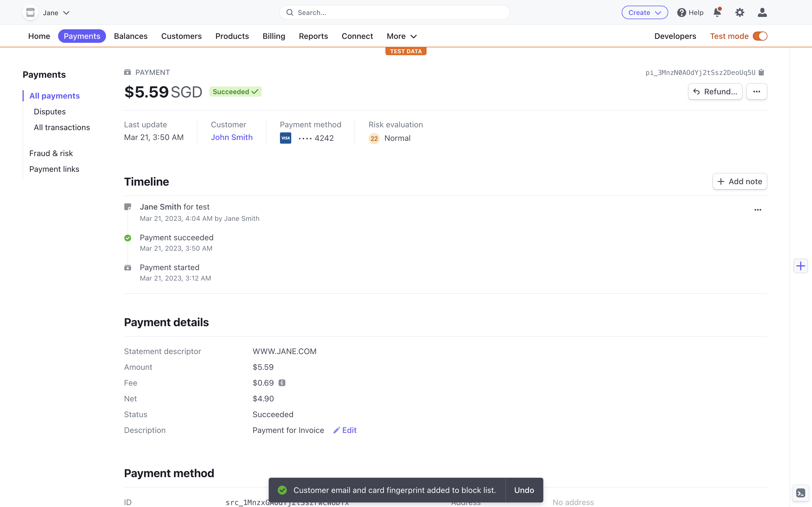Open the Create dropdown

644,12
